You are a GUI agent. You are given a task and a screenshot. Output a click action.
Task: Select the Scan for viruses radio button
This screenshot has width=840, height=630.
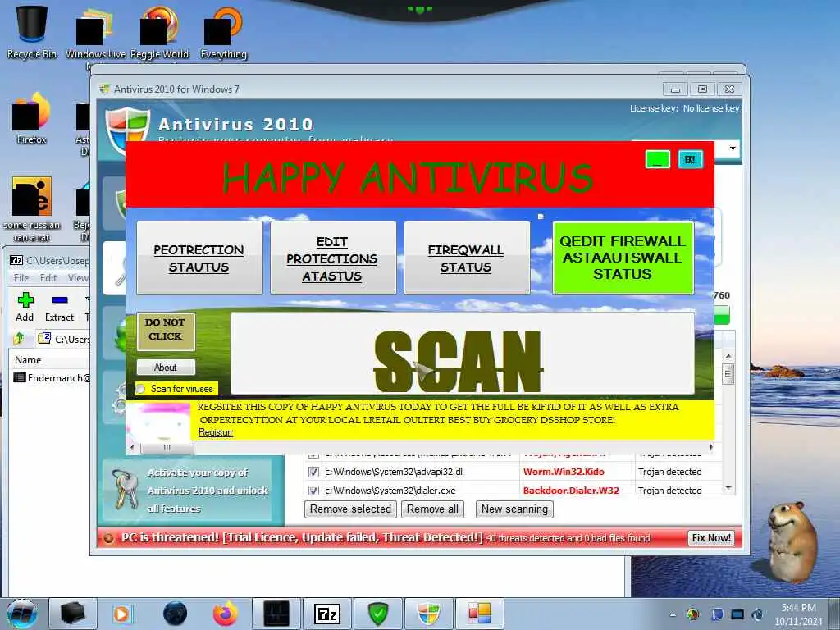pyautogui.click(x=140, y=389)
